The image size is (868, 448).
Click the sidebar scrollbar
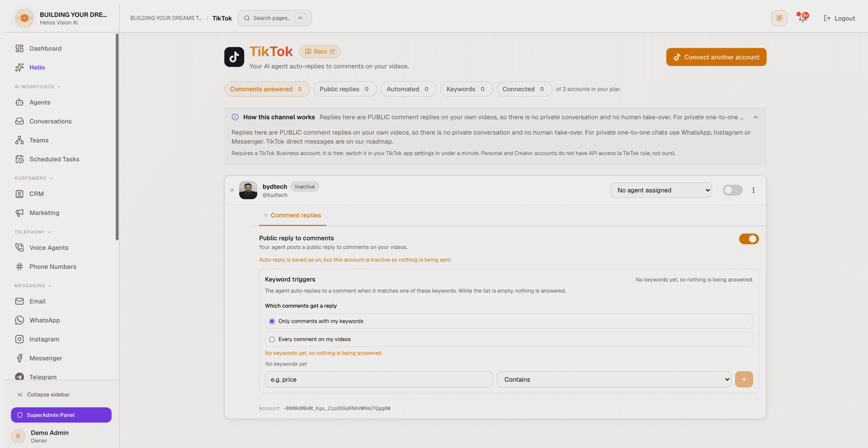[117, 137]
